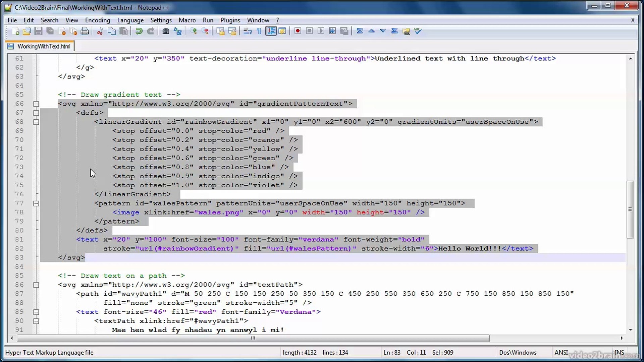Click the Save All toolbar icon
The image size is (644, 362).
[x=50, y=31]
